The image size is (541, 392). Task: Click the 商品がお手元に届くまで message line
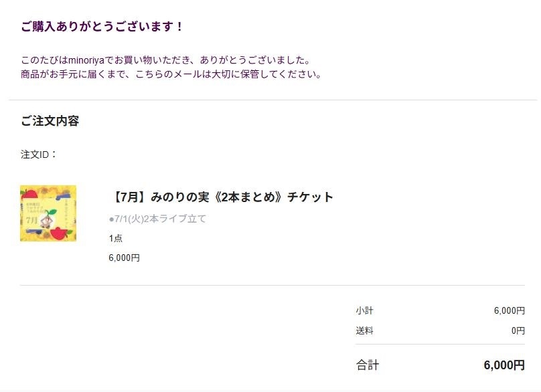tap(171, 74)
